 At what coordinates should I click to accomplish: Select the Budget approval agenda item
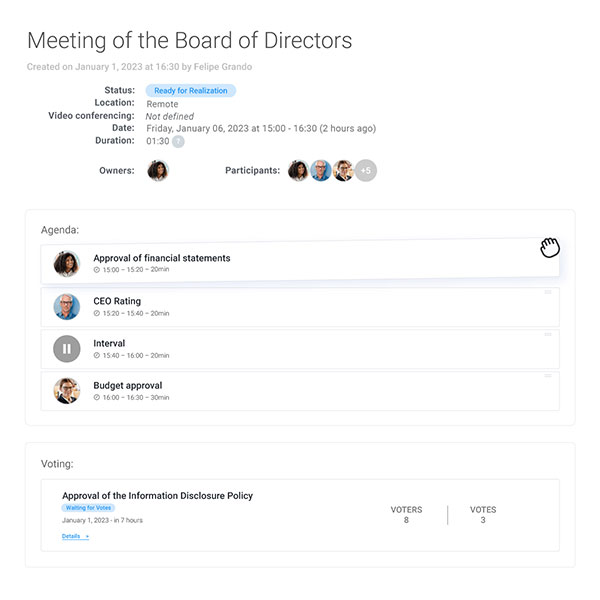coord(300,391)
